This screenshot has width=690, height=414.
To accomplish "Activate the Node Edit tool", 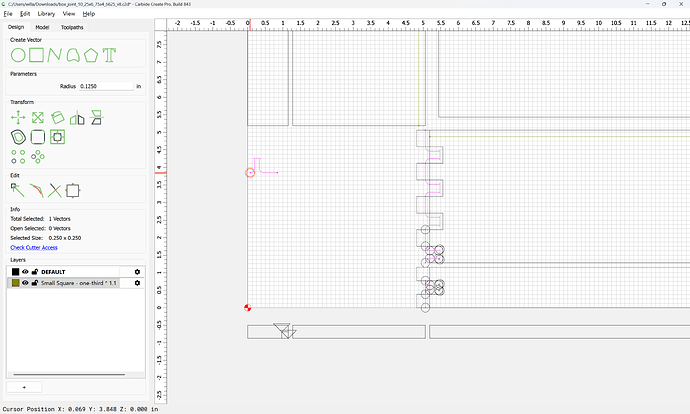I will [18, 191].
